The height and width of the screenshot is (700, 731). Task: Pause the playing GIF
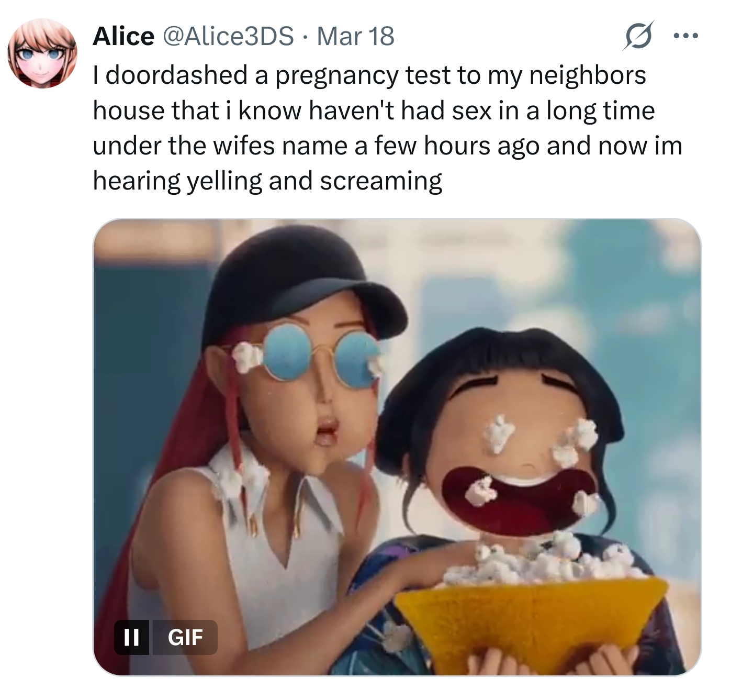click(131, 637)
